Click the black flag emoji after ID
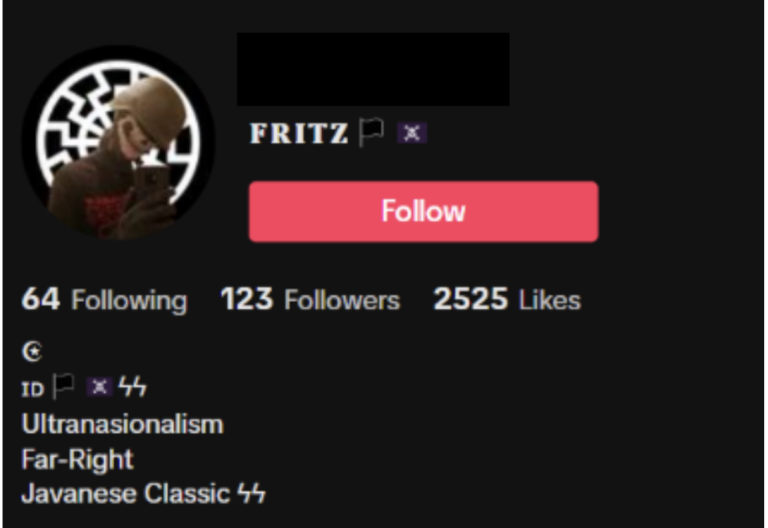Viewport: 768px width, 528px height. point(64,386)
